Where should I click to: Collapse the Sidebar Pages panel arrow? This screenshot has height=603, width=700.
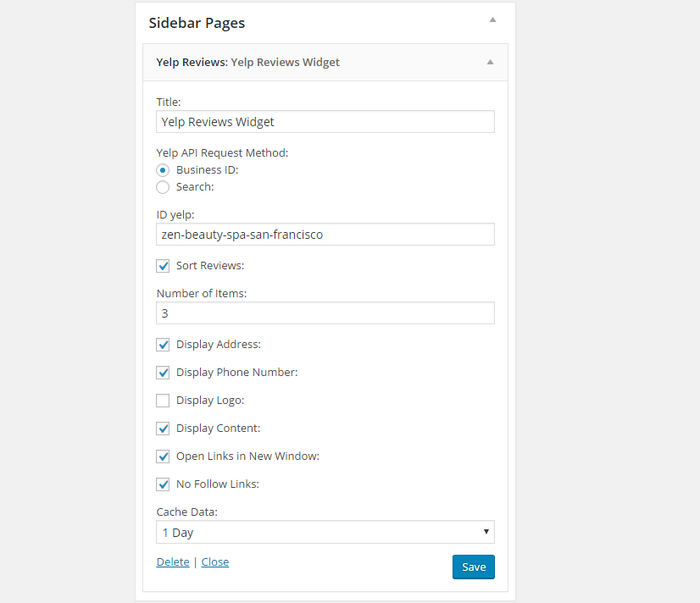[492, 19]
